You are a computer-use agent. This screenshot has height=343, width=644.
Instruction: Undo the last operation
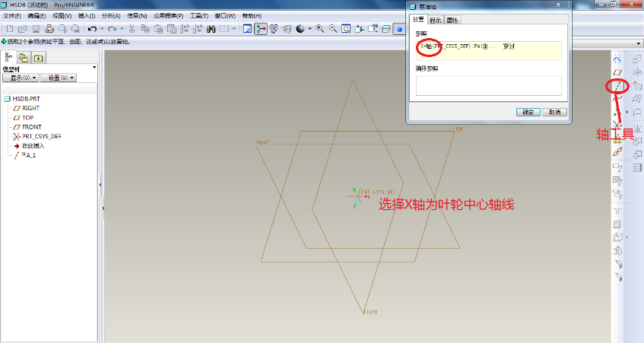point(93,29)
